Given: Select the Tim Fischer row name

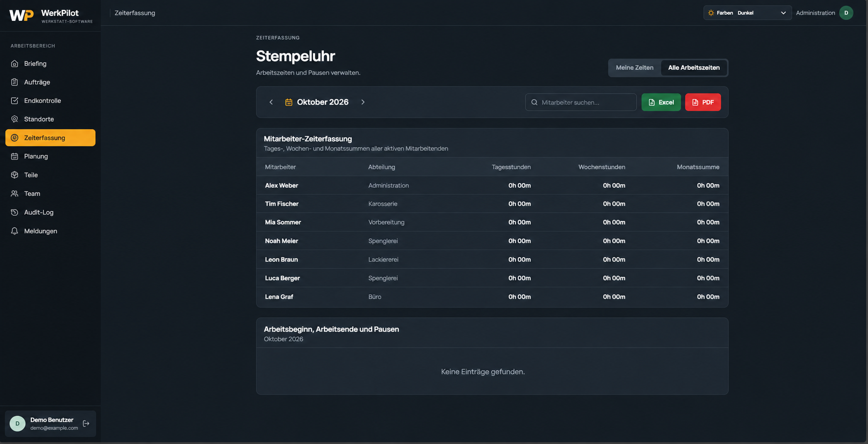Looking at the screenshot, I should pyautogui.click(x=281, y=204).
